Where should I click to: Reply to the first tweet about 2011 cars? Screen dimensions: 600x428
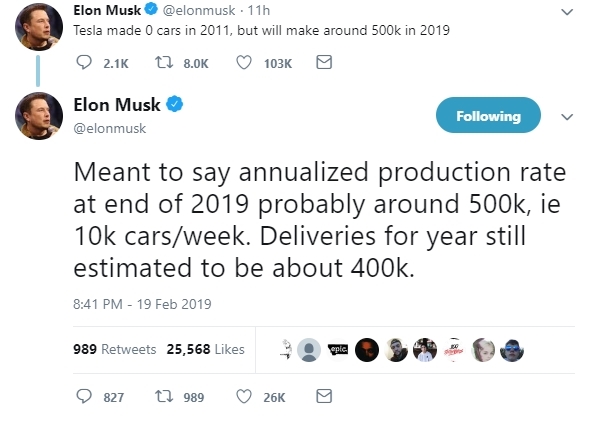coord(85,62)
